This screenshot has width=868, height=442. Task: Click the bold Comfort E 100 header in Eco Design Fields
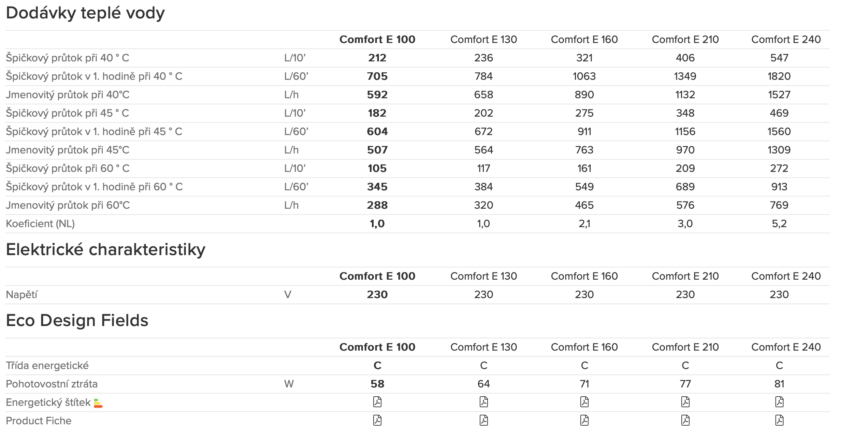[377, 347]
